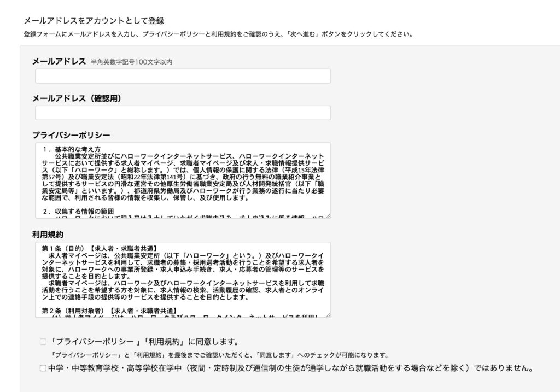Focus the メールアドレス（確認用） input field

(x=183, y=113)
